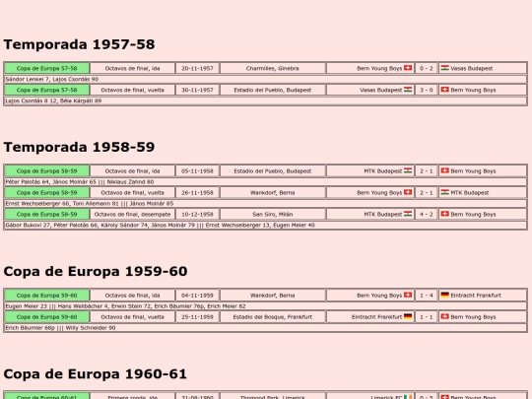The width and height of the screenshot is (532, 399).
Task: Click German flag in the 04-11-1959 match row
Action: (444, 295)
